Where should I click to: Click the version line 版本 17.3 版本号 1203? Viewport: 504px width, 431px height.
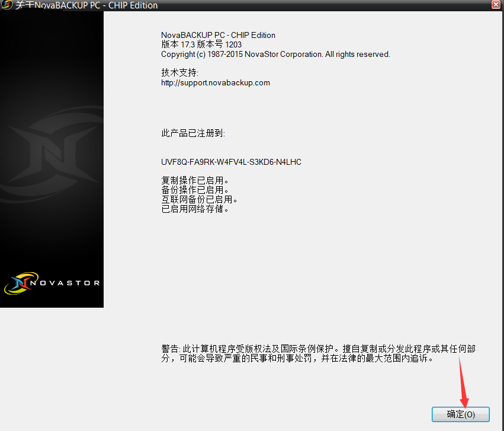(201, 44)
